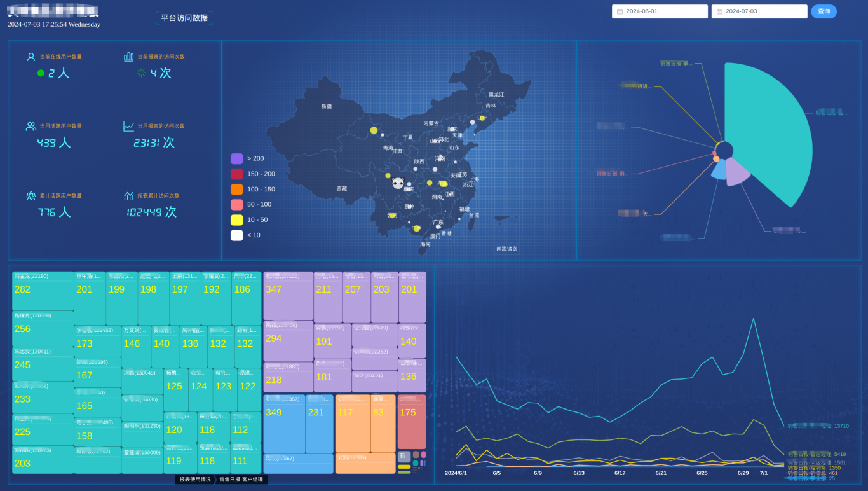This screenshot has width=868, height=491.
Task: Click the orange treemap tile with value 117
Action: [353, 424]
